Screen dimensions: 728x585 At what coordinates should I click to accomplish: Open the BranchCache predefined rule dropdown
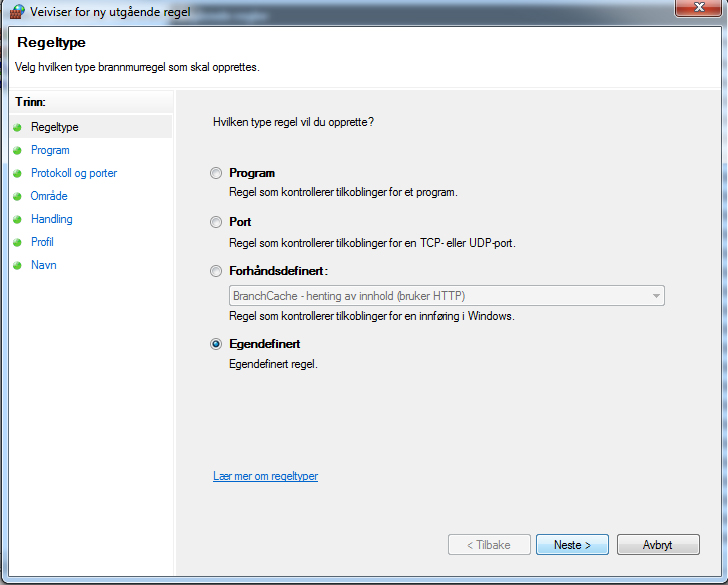(447, 296)
